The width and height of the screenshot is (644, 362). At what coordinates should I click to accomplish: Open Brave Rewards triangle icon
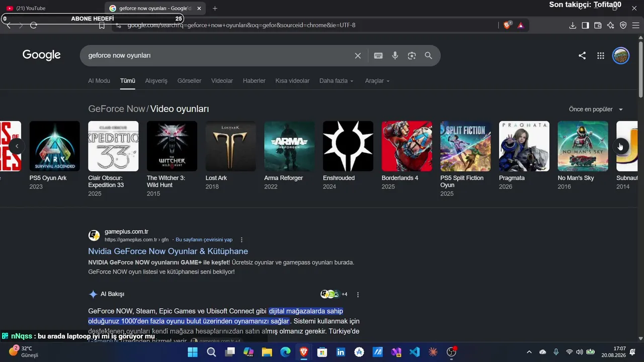coord(521,25)
